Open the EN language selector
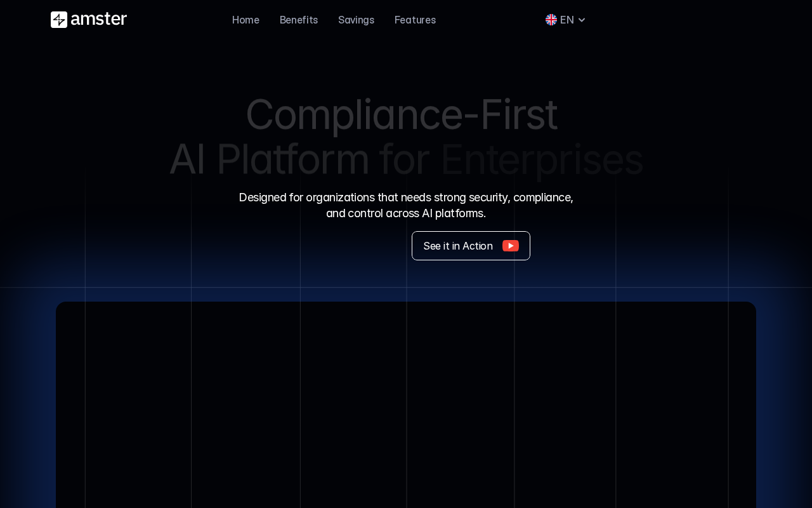This screenshot has height=508, width=812. 566,20
